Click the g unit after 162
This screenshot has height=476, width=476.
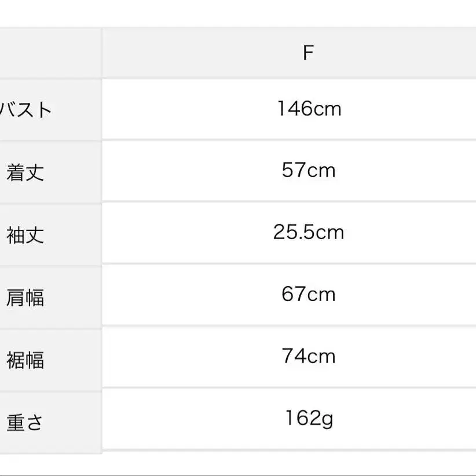coord(327,421)
